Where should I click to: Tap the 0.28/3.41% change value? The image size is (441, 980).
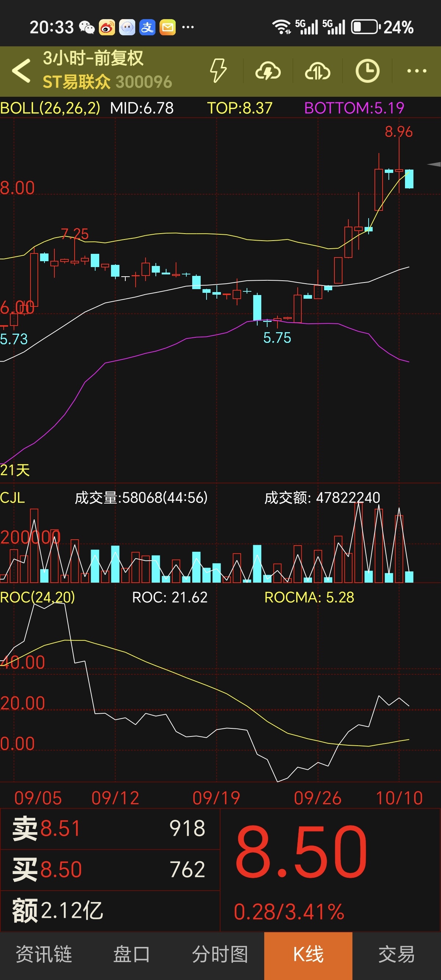289,912
